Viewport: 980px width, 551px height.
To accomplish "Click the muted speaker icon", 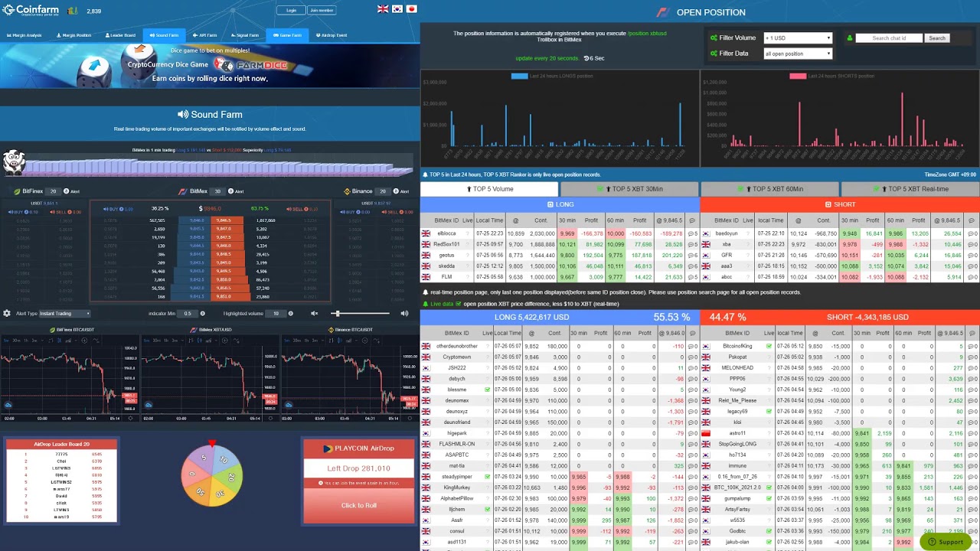I will point(314,313).
